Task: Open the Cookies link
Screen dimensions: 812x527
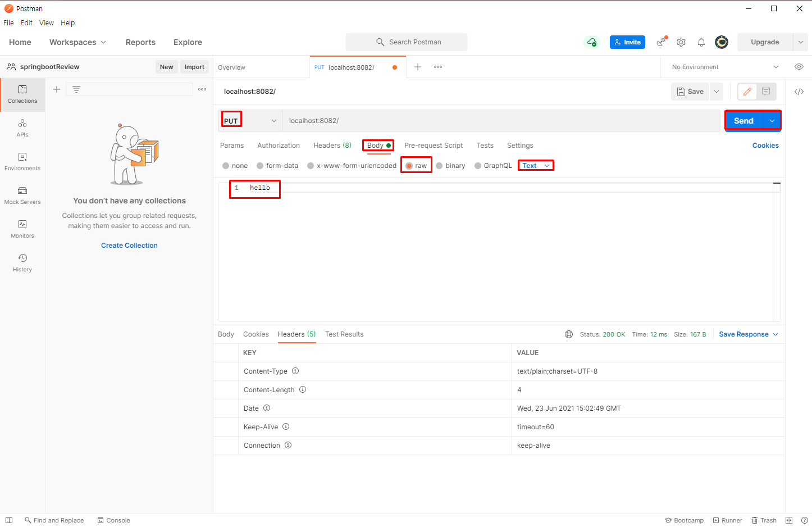Action: click(x=765, y=146)
